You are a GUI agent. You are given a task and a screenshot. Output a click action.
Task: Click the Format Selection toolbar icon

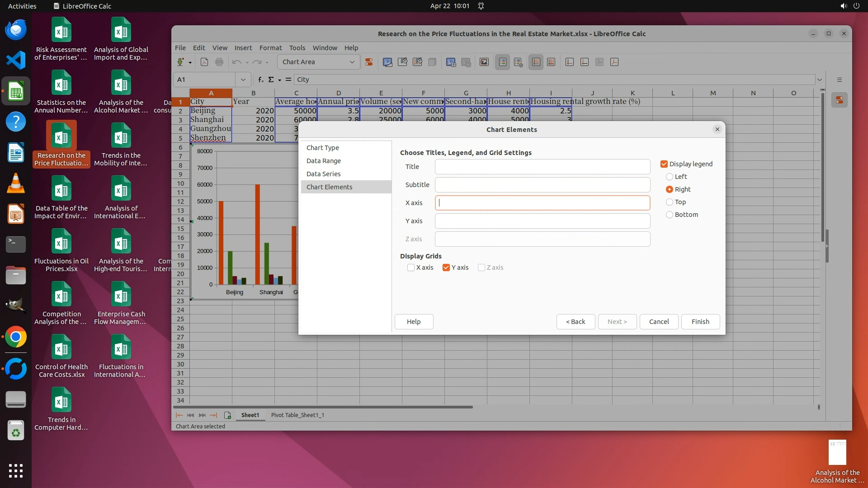(369, 62)
